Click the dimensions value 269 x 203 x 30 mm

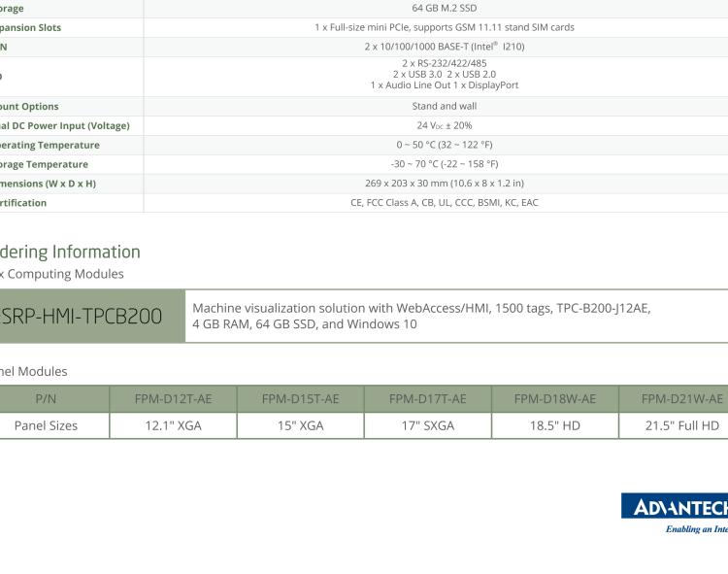click(x=444, y=184)
